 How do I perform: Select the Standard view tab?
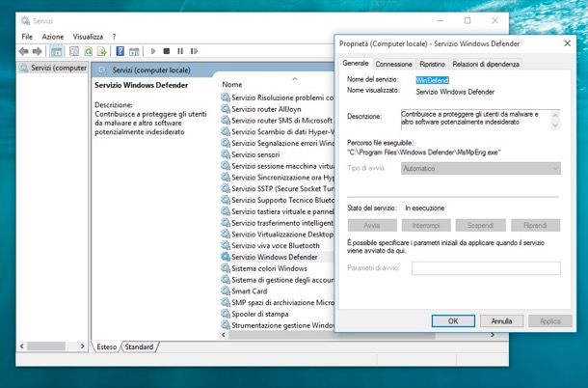click(x=139, y=346)
